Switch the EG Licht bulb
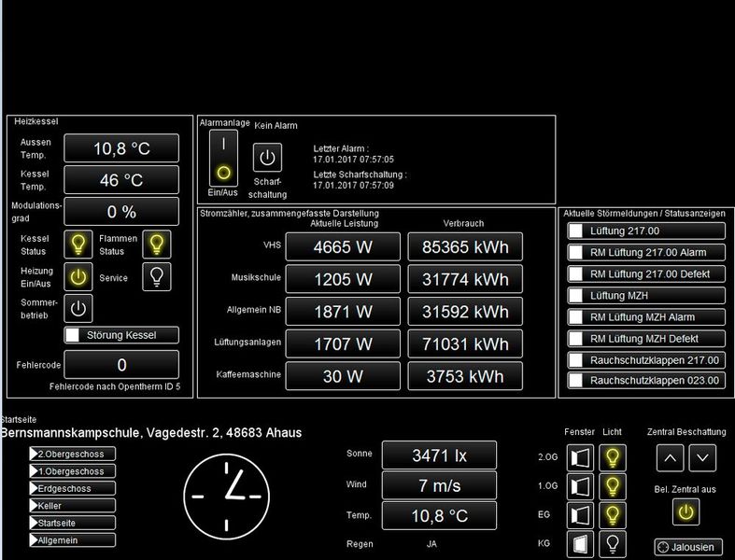Screen dimensions: 735x560 coord(612,515)
